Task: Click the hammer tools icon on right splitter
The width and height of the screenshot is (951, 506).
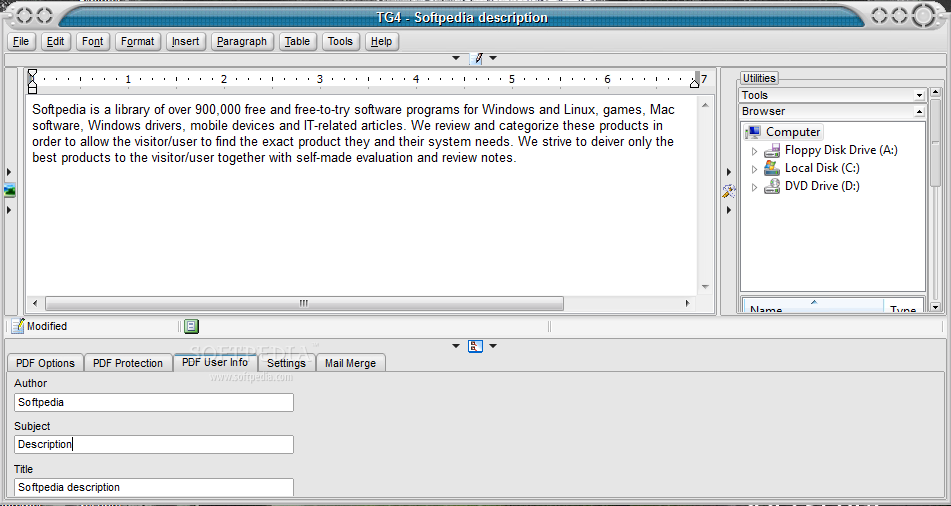Action: coord(728,191)
